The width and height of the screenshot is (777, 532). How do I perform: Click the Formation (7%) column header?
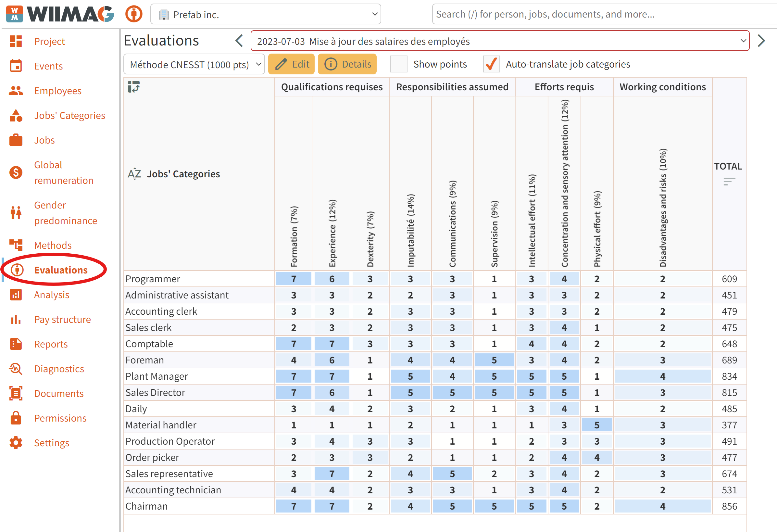294,236
